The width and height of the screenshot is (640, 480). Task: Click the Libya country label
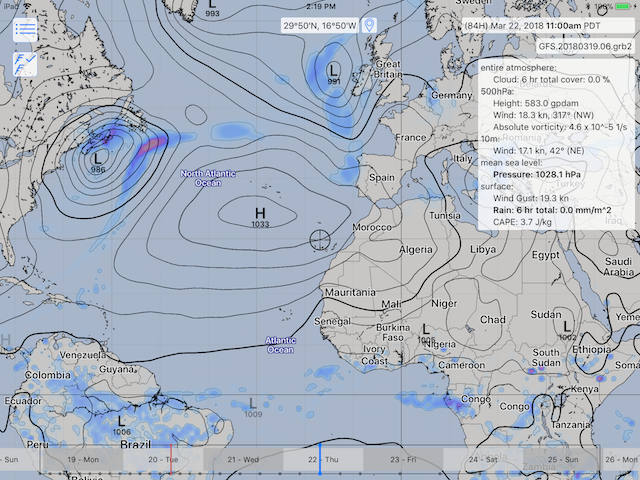pos(483,249)
